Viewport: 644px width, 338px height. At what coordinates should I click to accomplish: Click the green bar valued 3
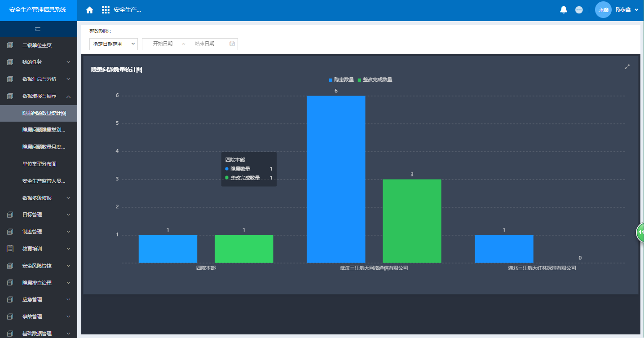[412, 221]
